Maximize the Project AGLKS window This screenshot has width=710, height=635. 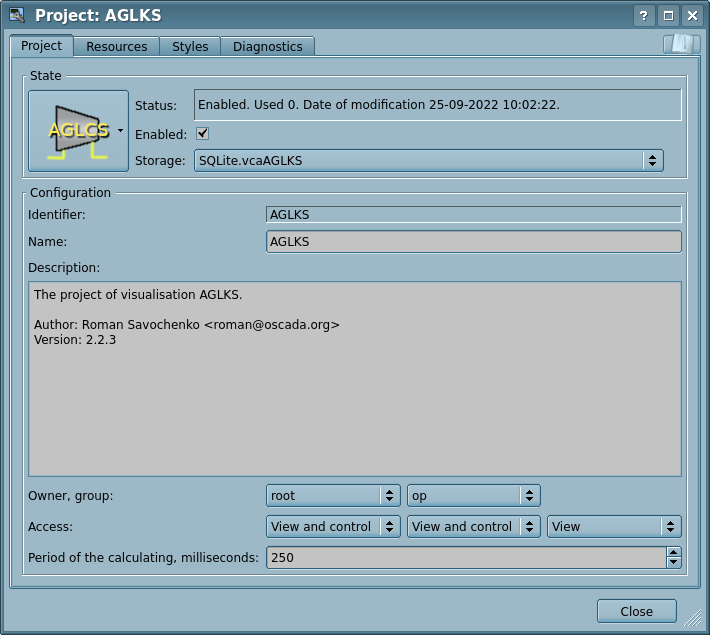pyautogui.click(x=667, y=15)
